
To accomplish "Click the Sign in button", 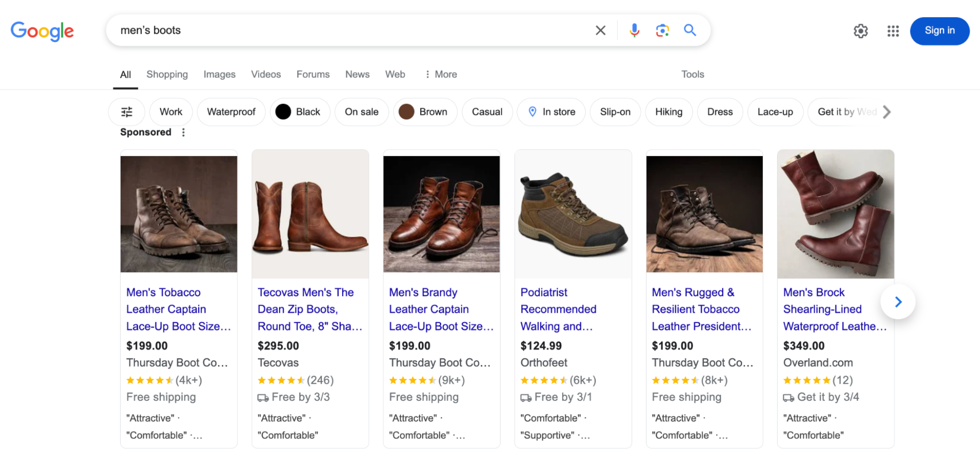I will 939,30.
